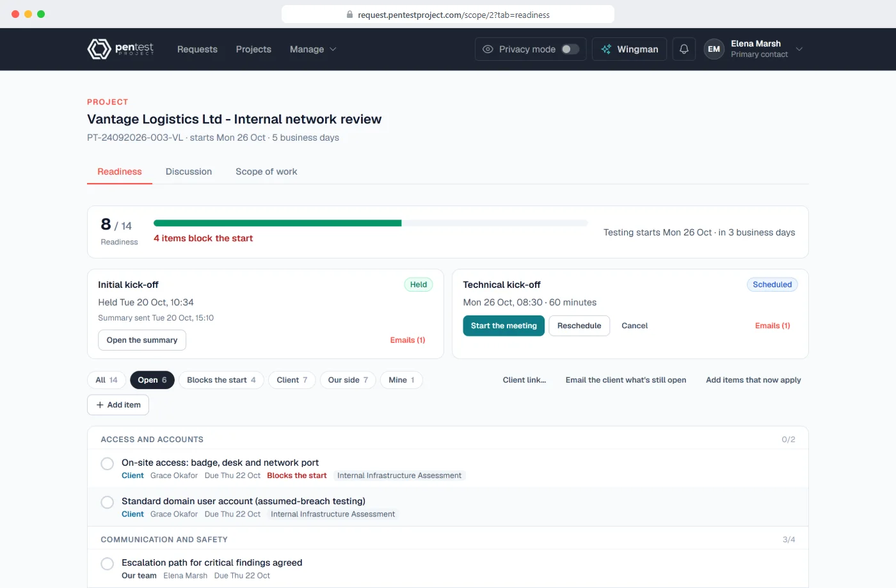
Task: Click the lock icon in address bar
Action: 349,15
